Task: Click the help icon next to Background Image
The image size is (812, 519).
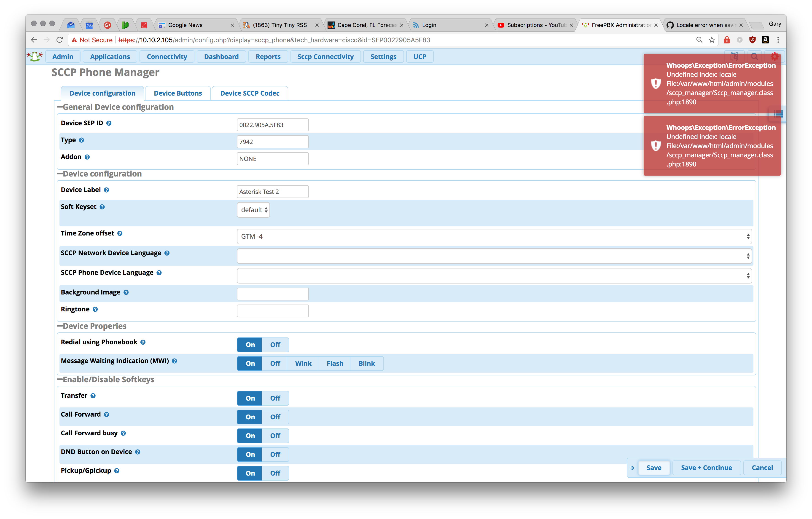Action: pos(126,292)
